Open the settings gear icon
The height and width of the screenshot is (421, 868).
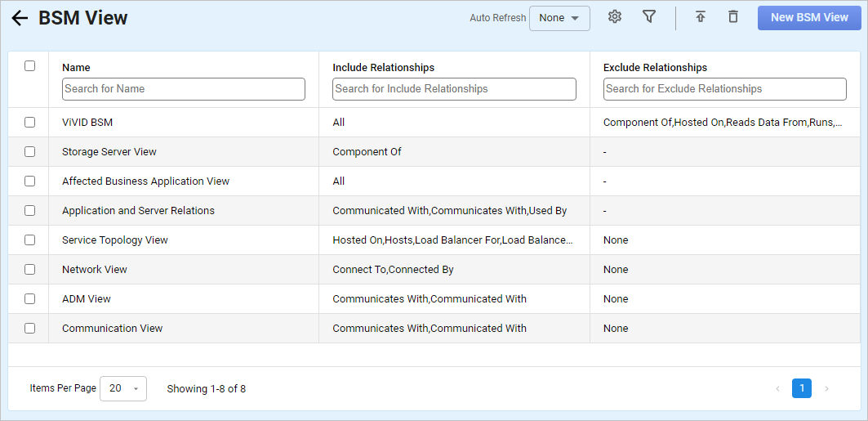615,17
